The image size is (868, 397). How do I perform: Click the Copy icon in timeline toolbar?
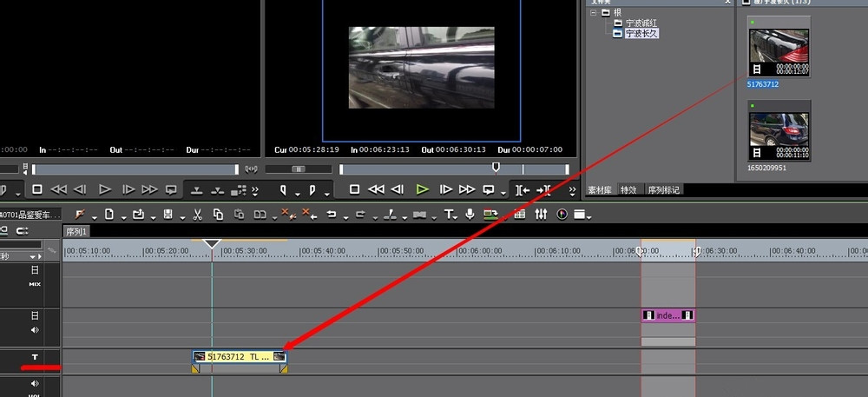pyautogui.click(x=217, y=214)
